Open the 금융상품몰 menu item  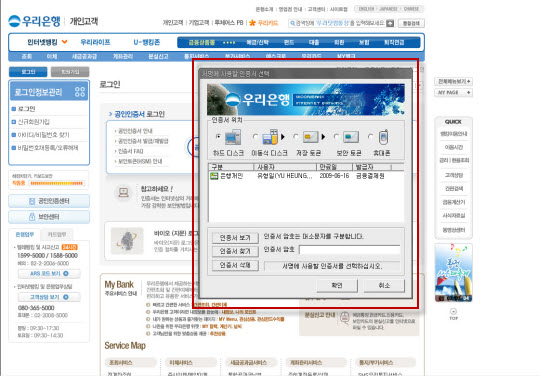click(202, 42)
